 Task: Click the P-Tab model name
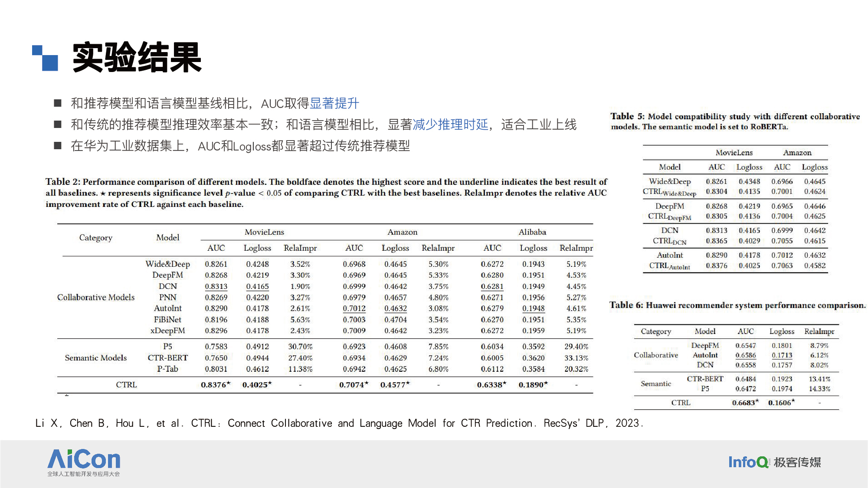coord(167,369)
